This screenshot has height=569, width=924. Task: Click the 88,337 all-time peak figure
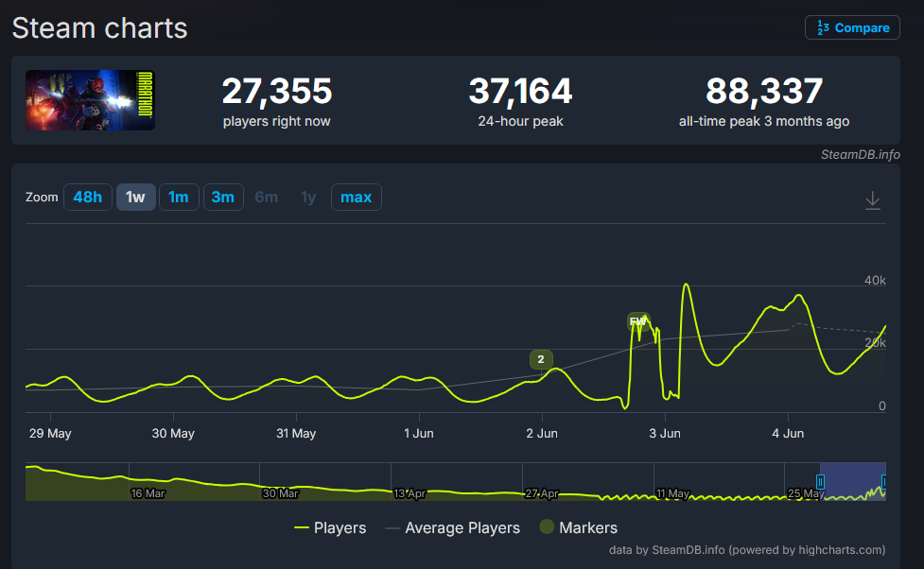[764, 92]
